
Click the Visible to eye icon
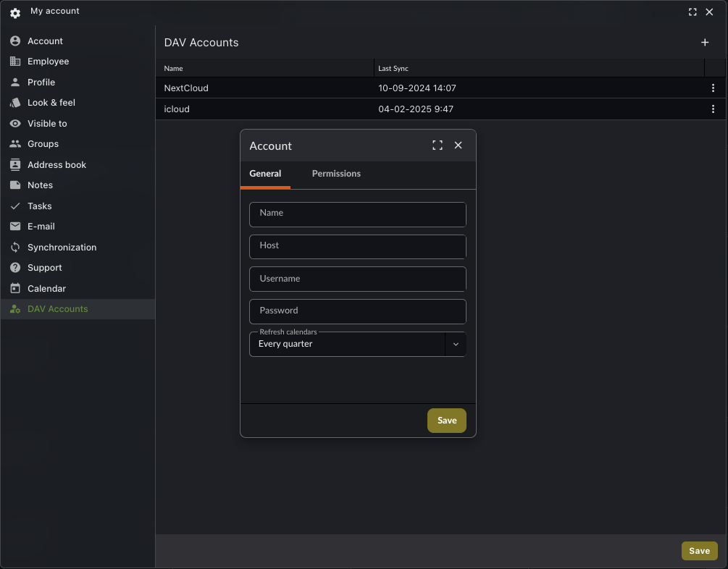point(15,124)
